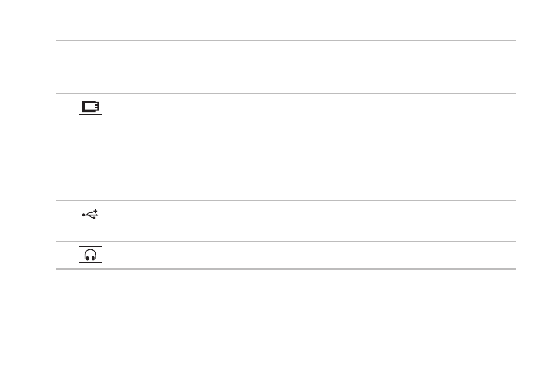The height and width of the screenshot is (392, 553).
Task: Click the divider line above the USB icon row
Action: (x=286, y=201)
